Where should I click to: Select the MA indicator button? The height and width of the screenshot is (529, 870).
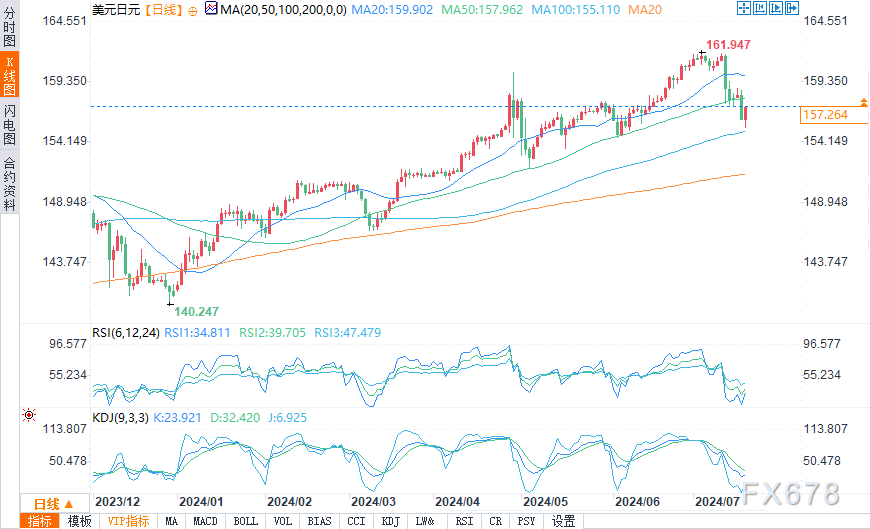pyautogui.click(x=171, y=521)
